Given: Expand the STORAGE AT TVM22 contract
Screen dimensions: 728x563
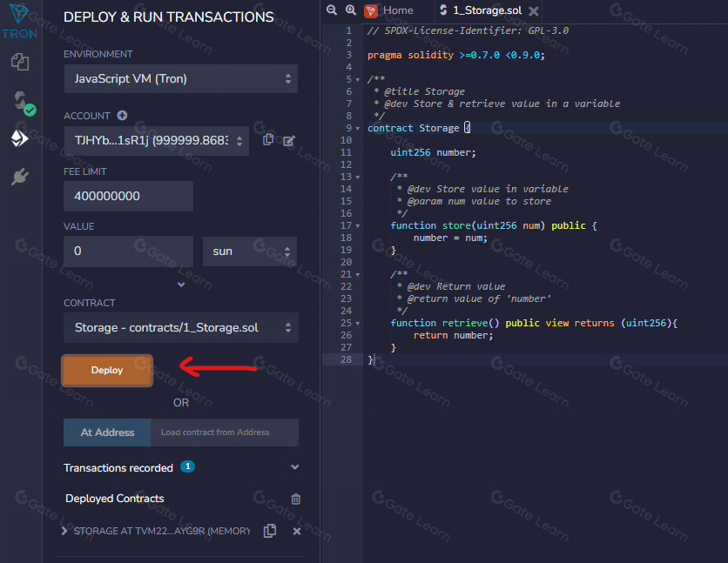Looking at the screenshot, I should click(x=64, y=531).
